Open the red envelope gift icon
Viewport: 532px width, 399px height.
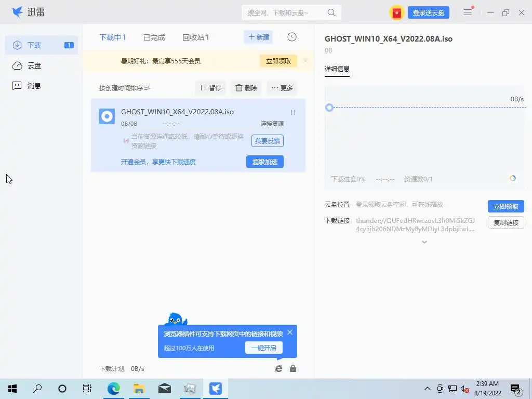[x=396, y=13]
